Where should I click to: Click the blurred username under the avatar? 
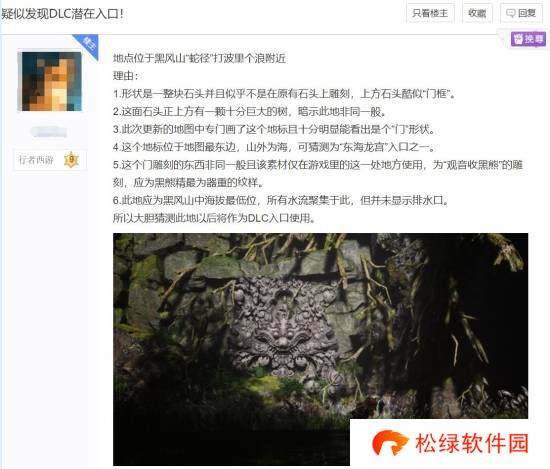click(x=48, y=132)
